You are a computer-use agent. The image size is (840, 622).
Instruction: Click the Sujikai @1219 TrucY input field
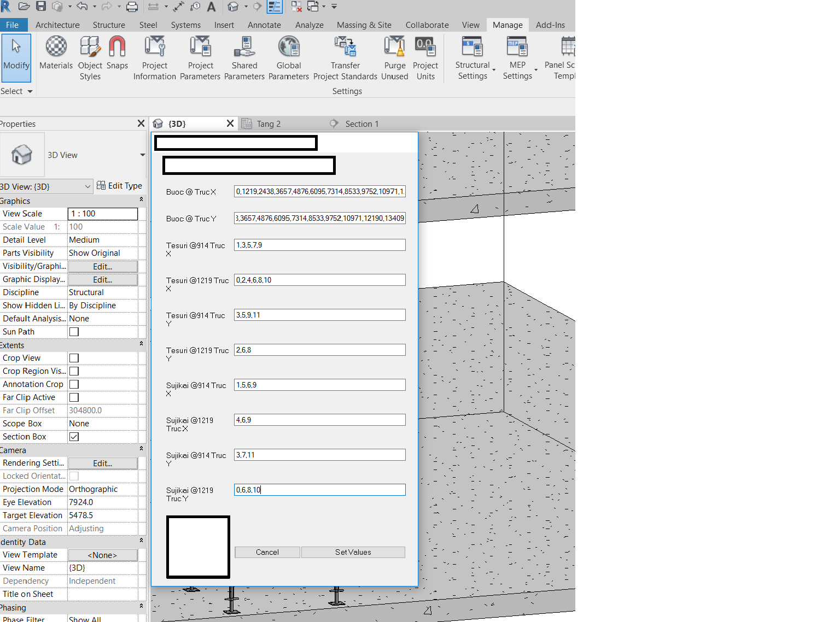pyautogui.click(x=319, y=490)
